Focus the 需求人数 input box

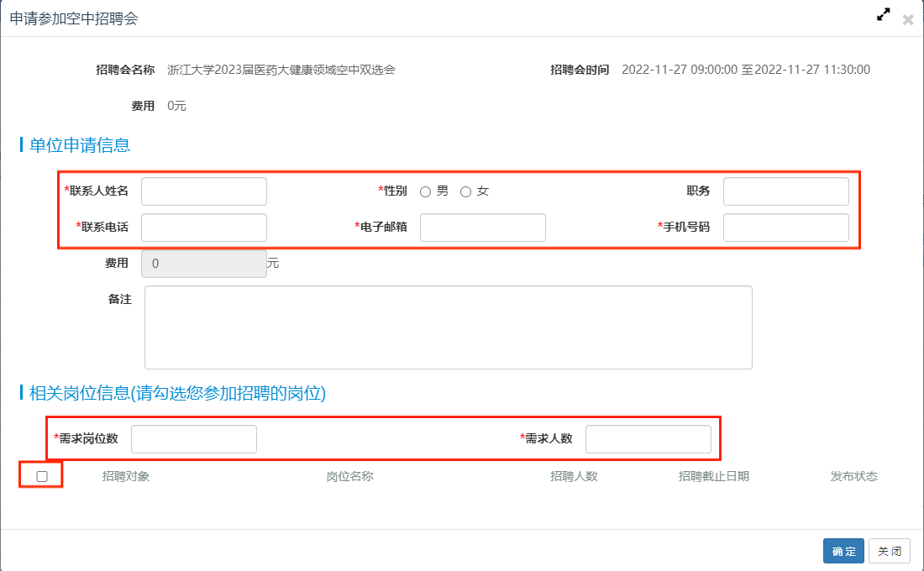click(x=648, y=439)
